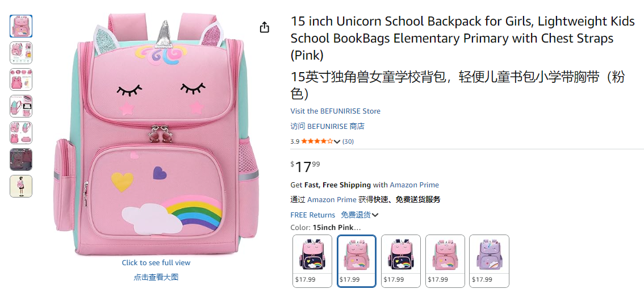Screen dimensions: 644x293
Task: Click the main unicorn backpack product image
Action: coord(156,136)
